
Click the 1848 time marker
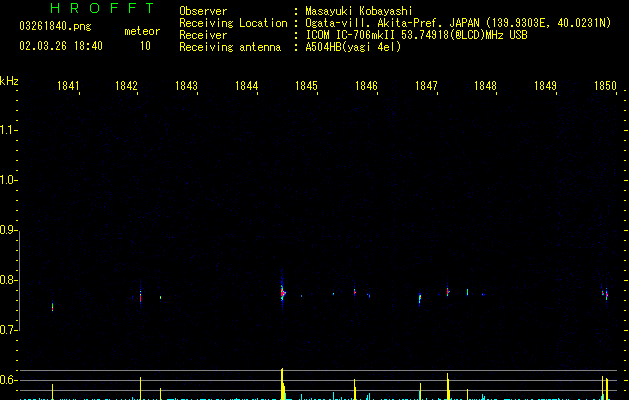(x=485, y=86)
